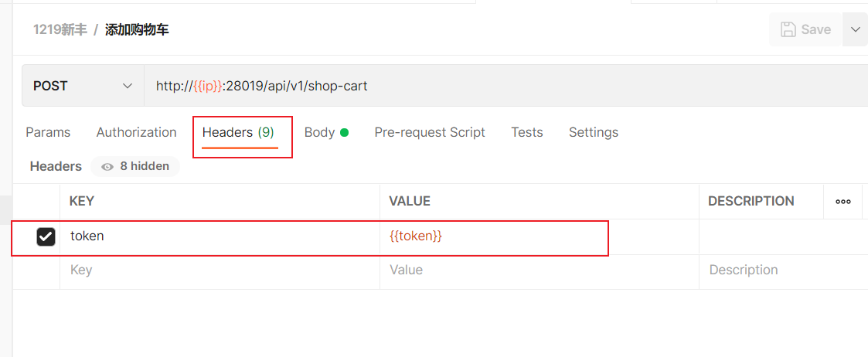The image size is (868, 357).
Task: Click the green Body indicator dot
Action: (344, 132)
